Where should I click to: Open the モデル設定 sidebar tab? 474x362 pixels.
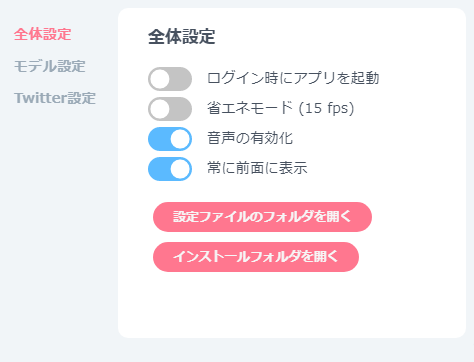click(50, 66)
